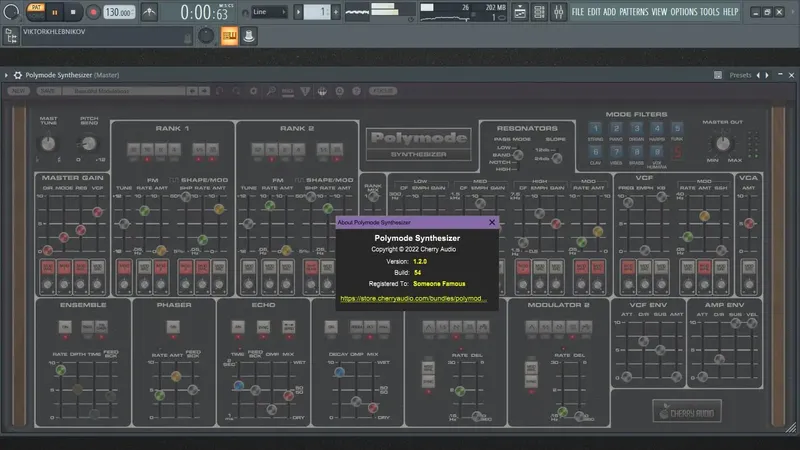Screen dimensions: 800x450
Task: Click the globe icon in Polymode toolbar
Action: (322, 91)
